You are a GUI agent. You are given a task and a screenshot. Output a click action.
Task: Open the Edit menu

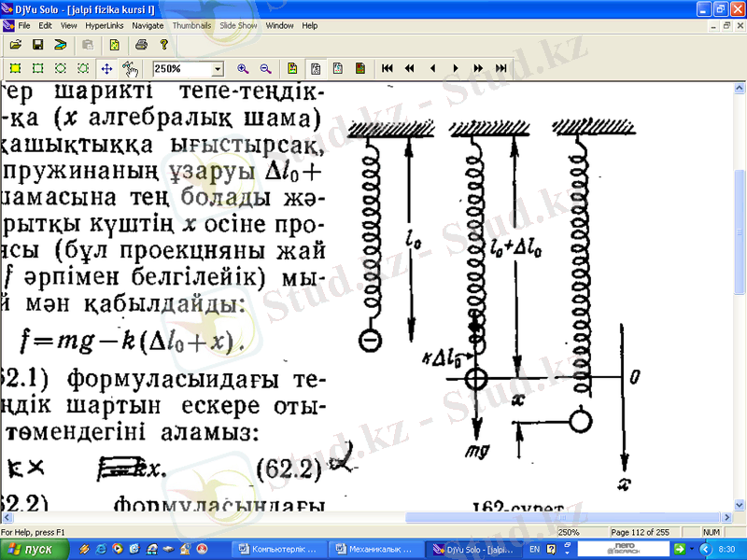pyautogui.click(x=45, y=26)
